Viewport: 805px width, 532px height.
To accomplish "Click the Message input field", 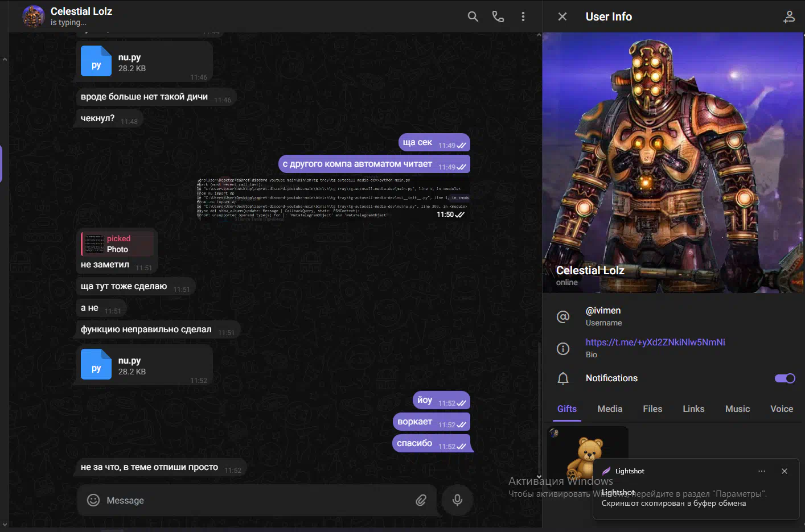I will click(x=257, y=500).
